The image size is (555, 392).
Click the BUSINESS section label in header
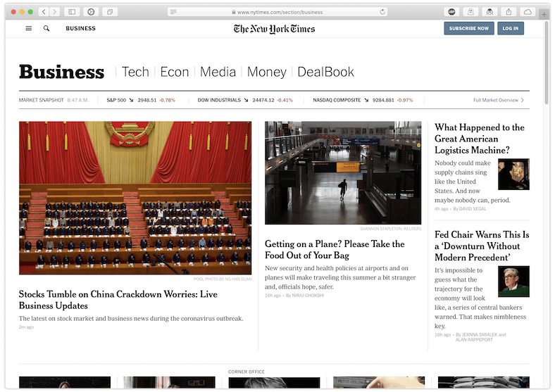(81, 28)
